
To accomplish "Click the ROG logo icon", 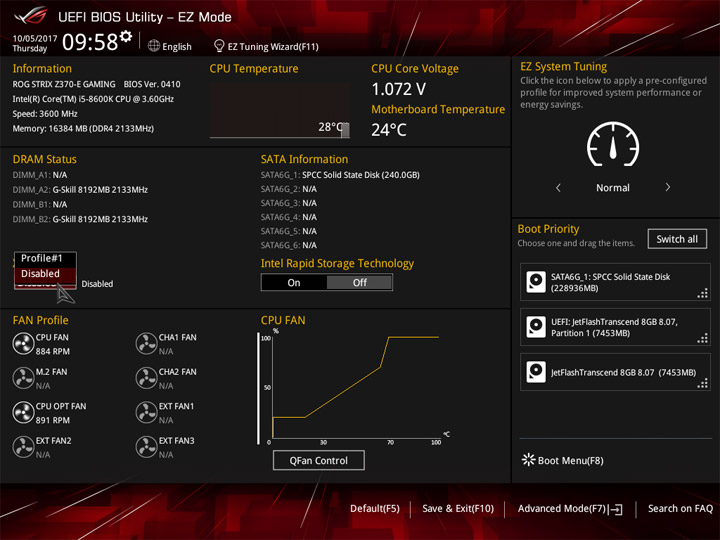I will 31,16.
